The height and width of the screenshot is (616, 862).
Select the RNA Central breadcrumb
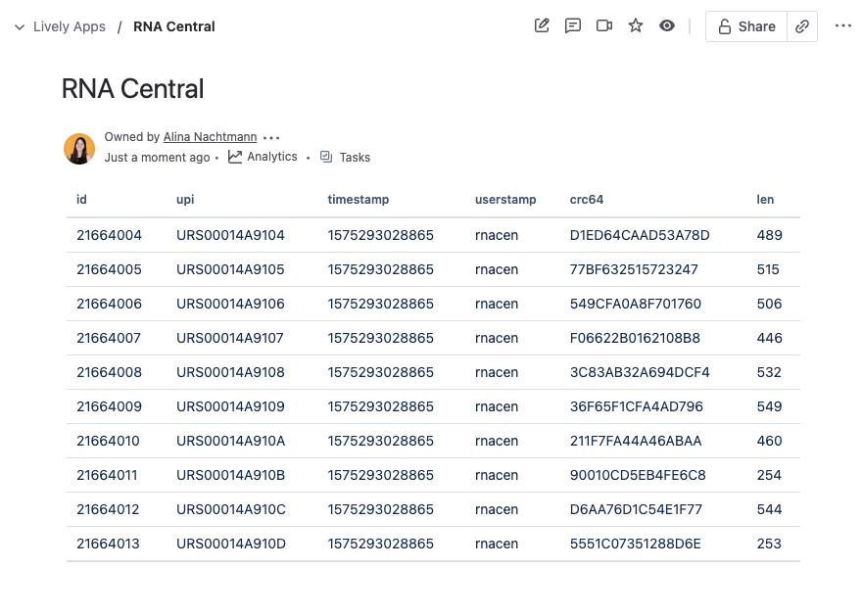point(173,26)
